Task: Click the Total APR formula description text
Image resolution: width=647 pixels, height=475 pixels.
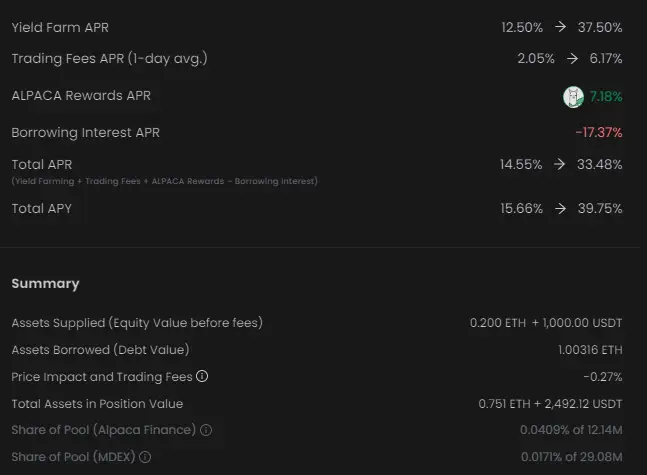Action: (164, 181)
